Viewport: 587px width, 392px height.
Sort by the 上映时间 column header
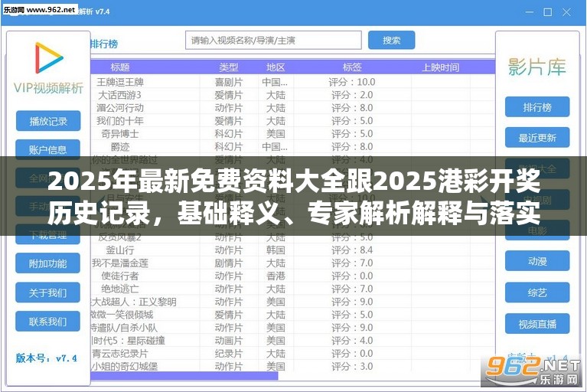tap(441, 67)
